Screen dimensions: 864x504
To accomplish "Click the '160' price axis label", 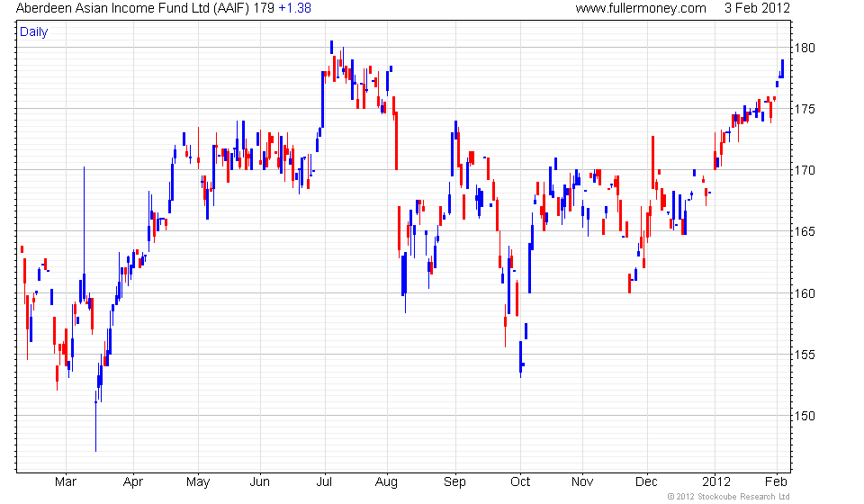I will (804, 293).
